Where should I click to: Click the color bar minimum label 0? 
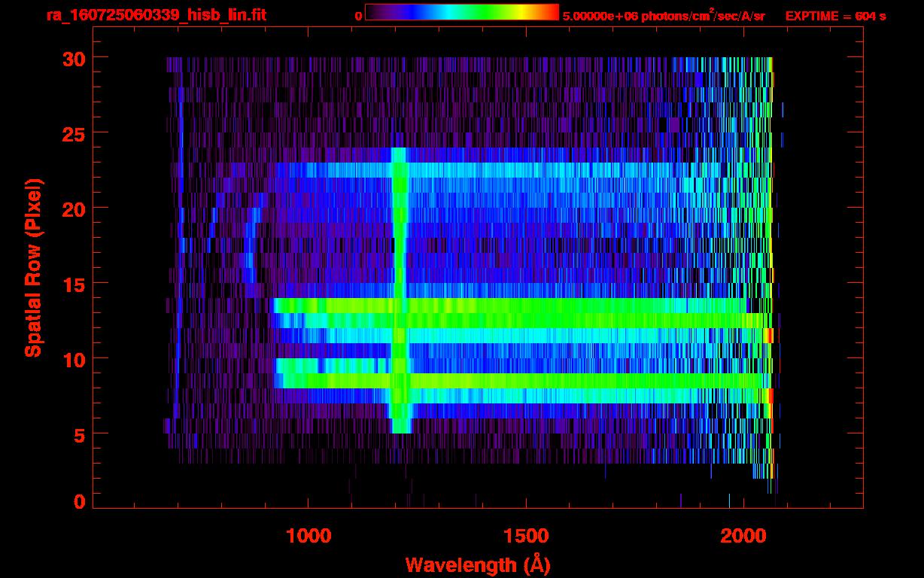358,16
